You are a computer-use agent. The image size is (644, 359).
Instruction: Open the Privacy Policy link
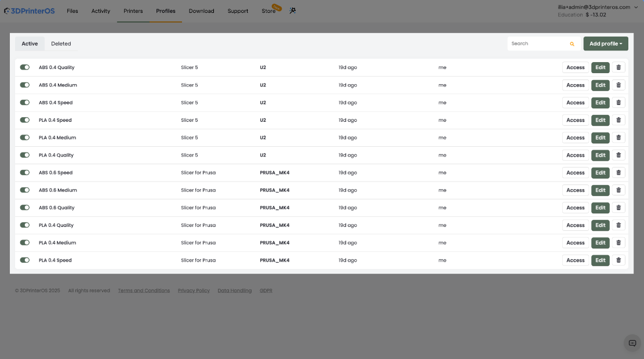point(194,291)
